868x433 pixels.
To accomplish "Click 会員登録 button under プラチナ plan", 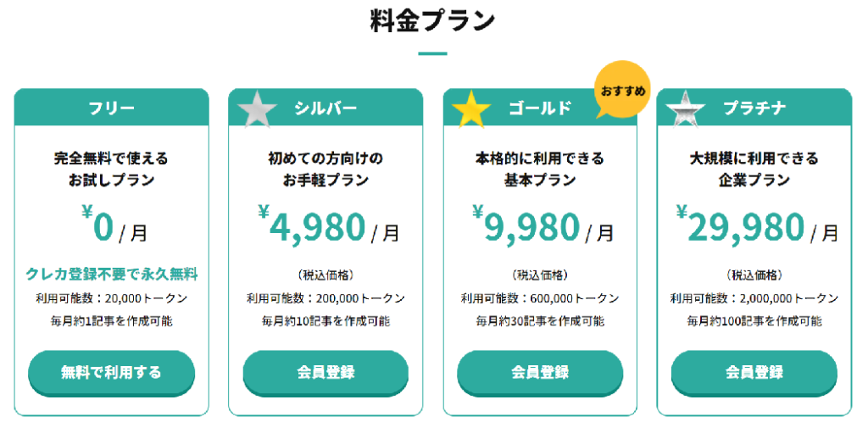I will click(754, 373).
